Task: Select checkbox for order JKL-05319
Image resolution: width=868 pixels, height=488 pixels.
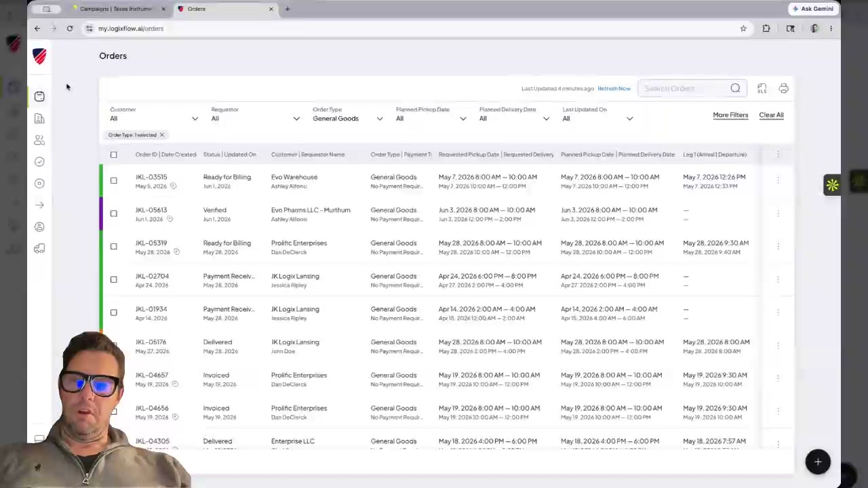Action: point(114,247)
